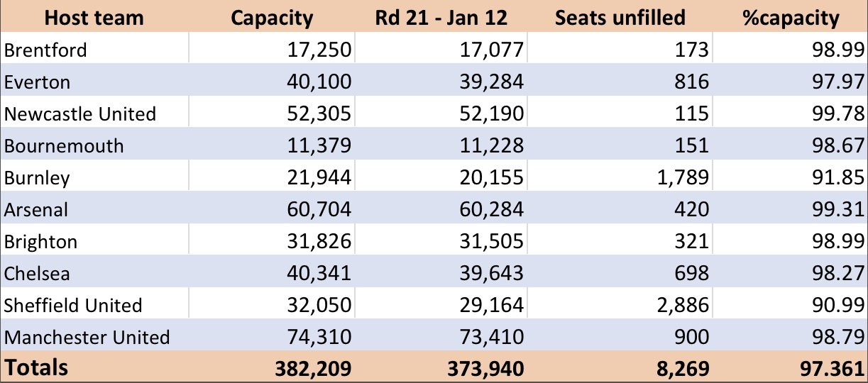Select the Host team header cell

[94, 18]
